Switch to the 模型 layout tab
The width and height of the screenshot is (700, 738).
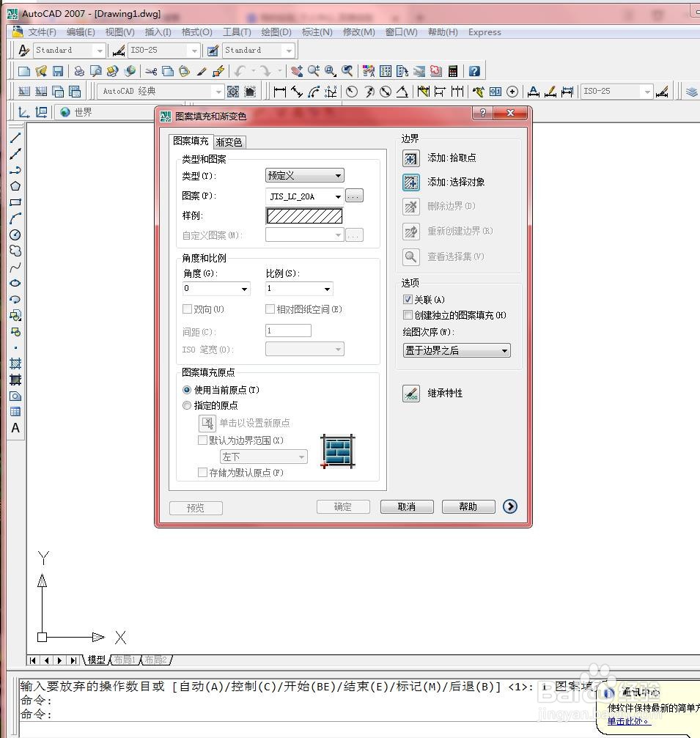(x=97, y=660)
